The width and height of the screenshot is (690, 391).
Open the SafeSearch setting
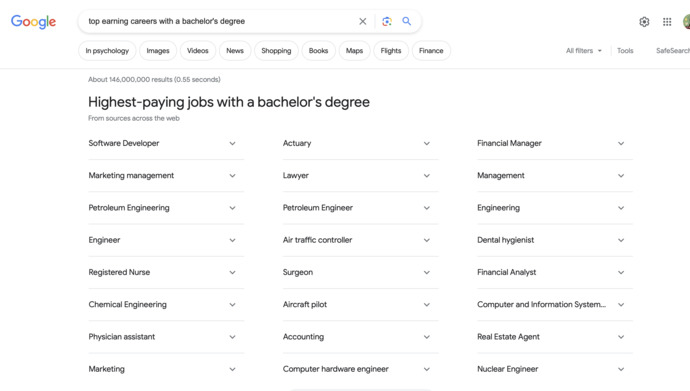673,51
